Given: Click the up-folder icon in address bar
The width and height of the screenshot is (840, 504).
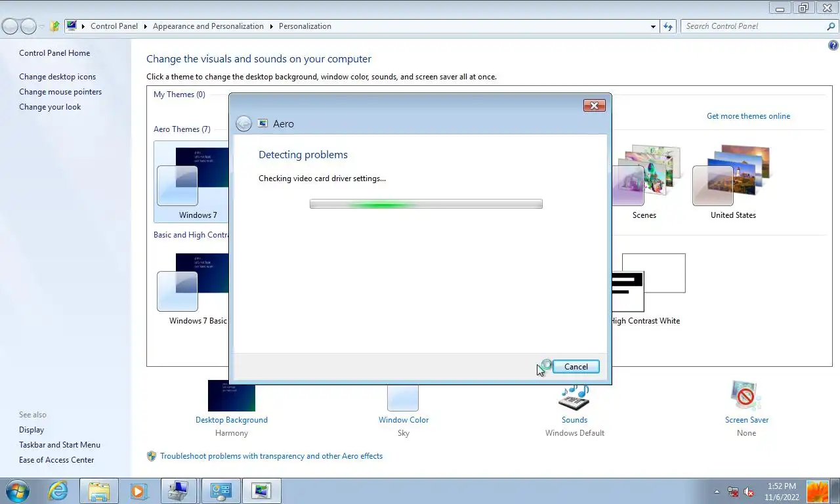Looking at the screenshot, I should pyautogui.click(x=54, y=26).
